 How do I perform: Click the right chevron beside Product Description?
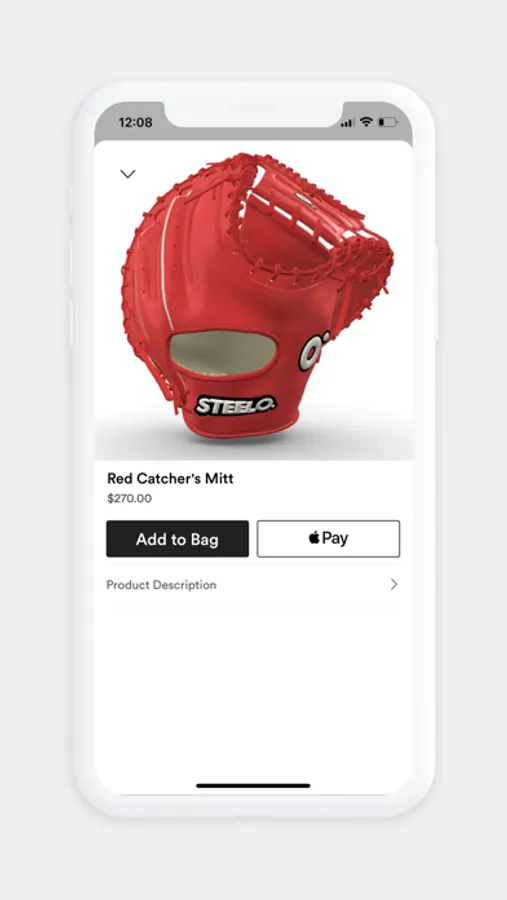click(394, 584)
